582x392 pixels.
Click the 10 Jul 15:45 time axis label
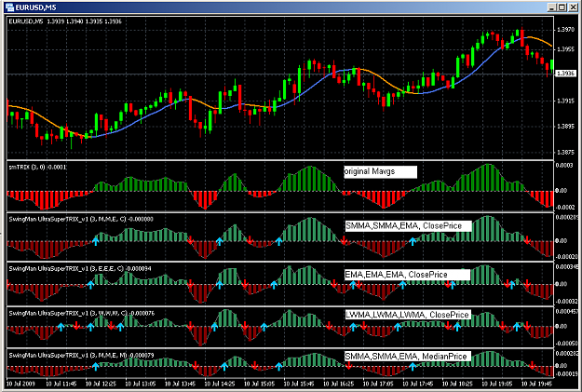299,384
